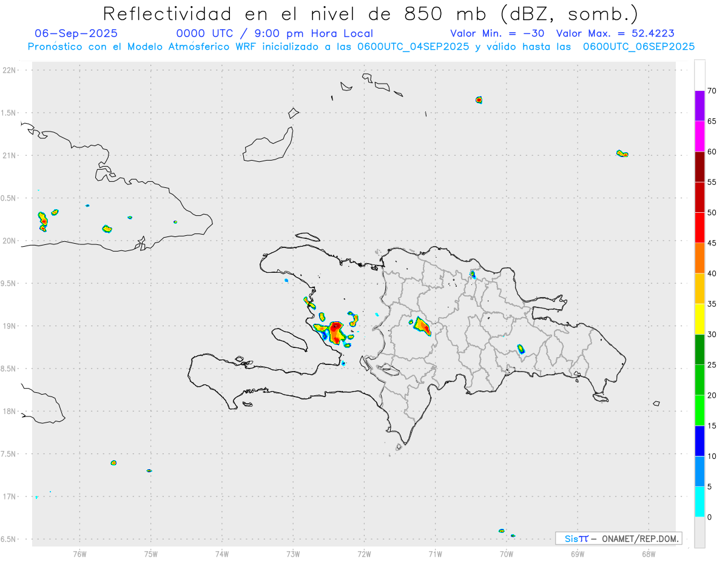The height and width of the screenshot is (562, 728).
Task: Select the '0600UTC_06SEP2025' valid-until time
Action: point(639,47)
